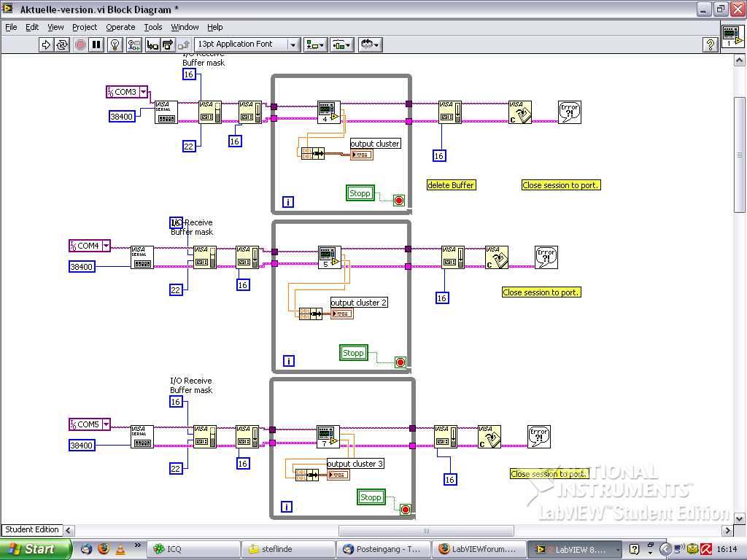Open the Window menu

[x=185, y=27]
